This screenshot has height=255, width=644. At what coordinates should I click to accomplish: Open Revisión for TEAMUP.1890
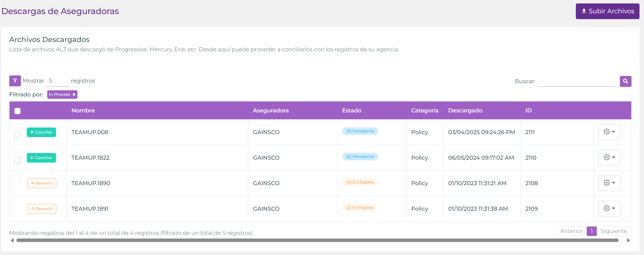click(x=42, y=183)
